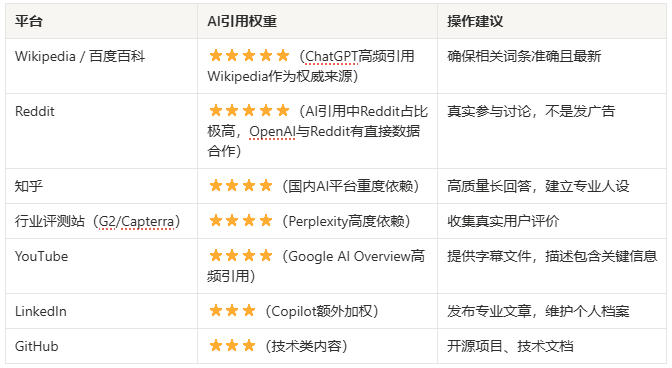Viewport: 672px width, 368px height.
Task: Click the three stars beside Copilot额外加权
Action: click(232, 311)
